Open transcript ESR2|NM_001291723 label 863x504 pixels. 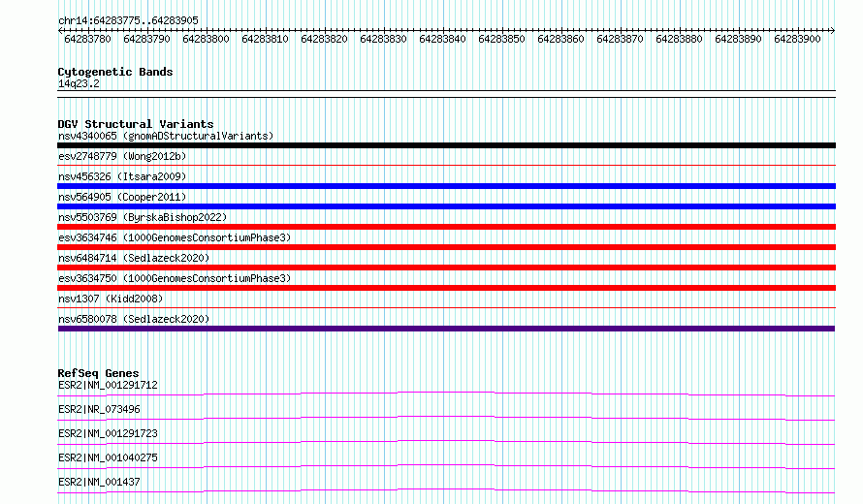(x=108, y=433)
